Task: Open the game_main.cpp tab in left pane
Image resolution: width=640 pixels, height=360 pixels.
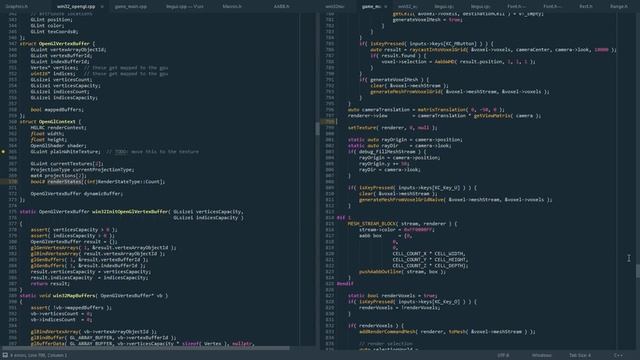Action: 131,7
